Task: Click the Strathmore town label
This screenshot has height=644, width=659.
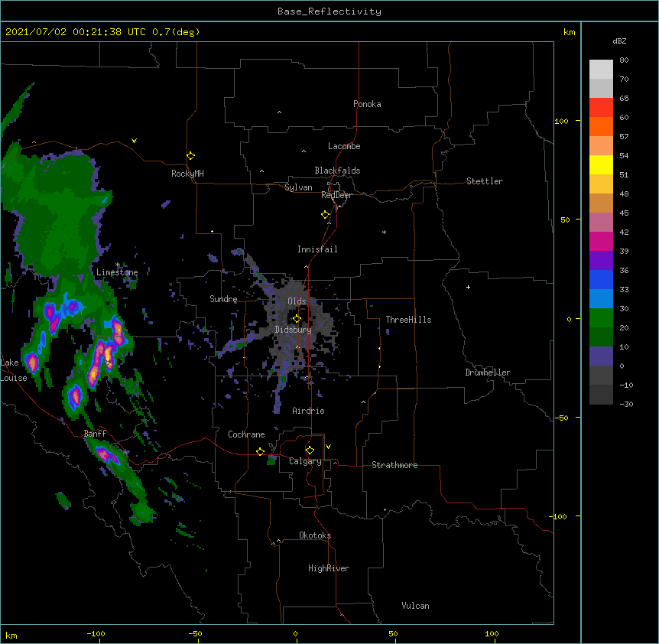Action: coord(394,465)
